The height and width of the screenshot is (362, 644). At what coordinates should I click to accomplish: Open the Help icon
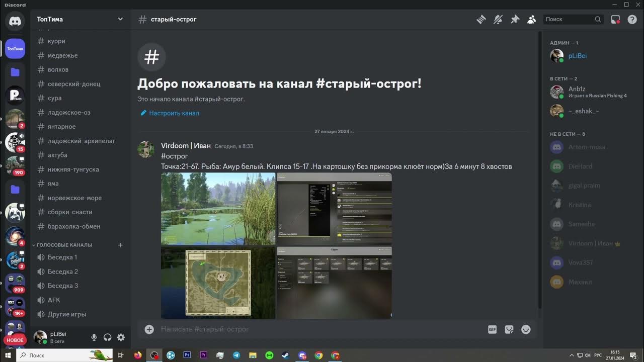[x=632, y=19]
